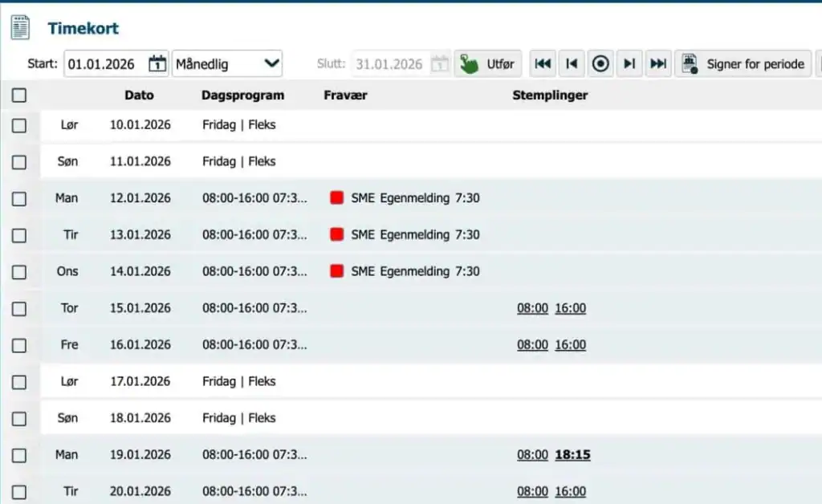Image resolution: width=822 pixels, height=504 pixels.
Task: Click day program for 12.01.2026
Action: click(x=254, y=198)
